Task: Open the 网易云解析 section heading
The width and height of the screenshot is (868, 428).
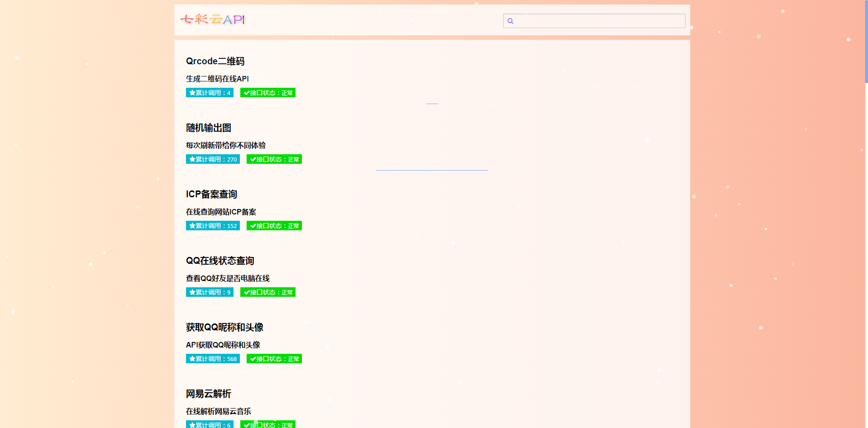Action: (209, 394)
